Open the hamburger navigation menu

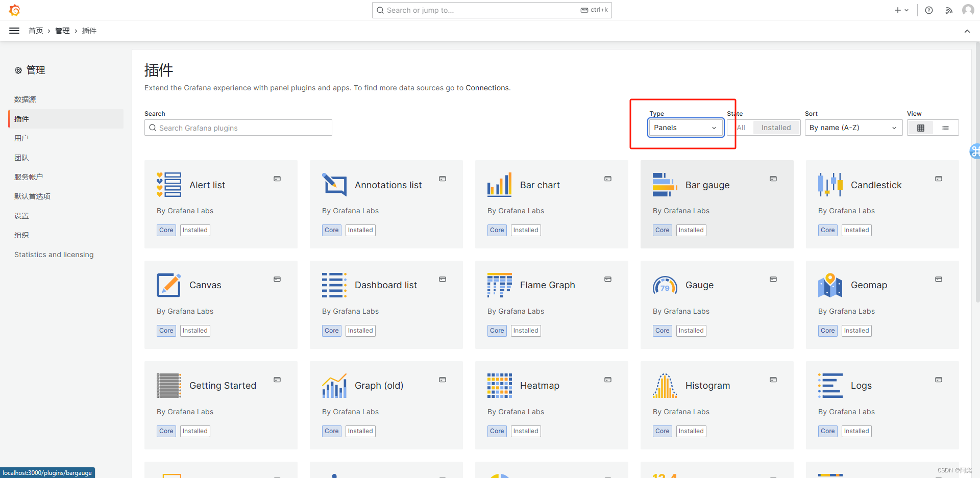[14, 31]
